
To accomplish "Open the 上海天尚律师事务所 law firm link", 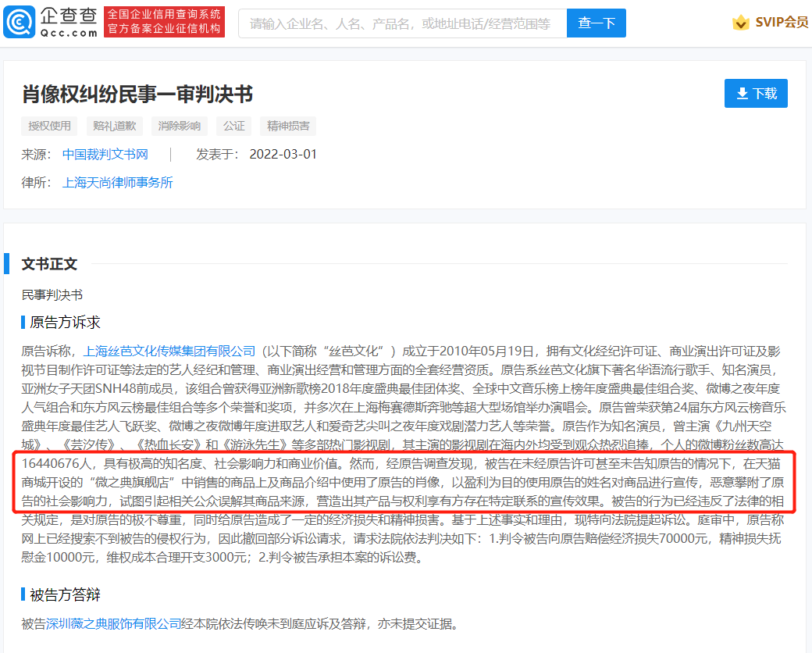I will tap(118, 183).
